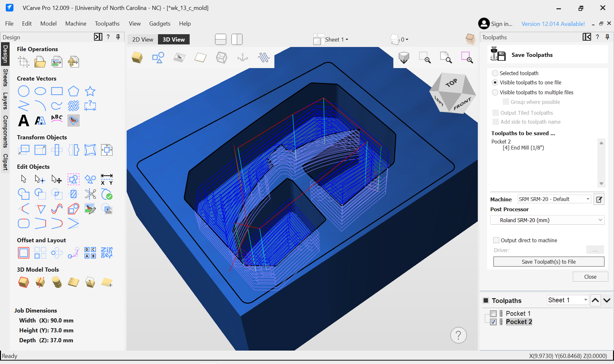Click the round help question button
Image resolution: width=614 pixels, height=364 pixels.
click(x=458, y=335)
